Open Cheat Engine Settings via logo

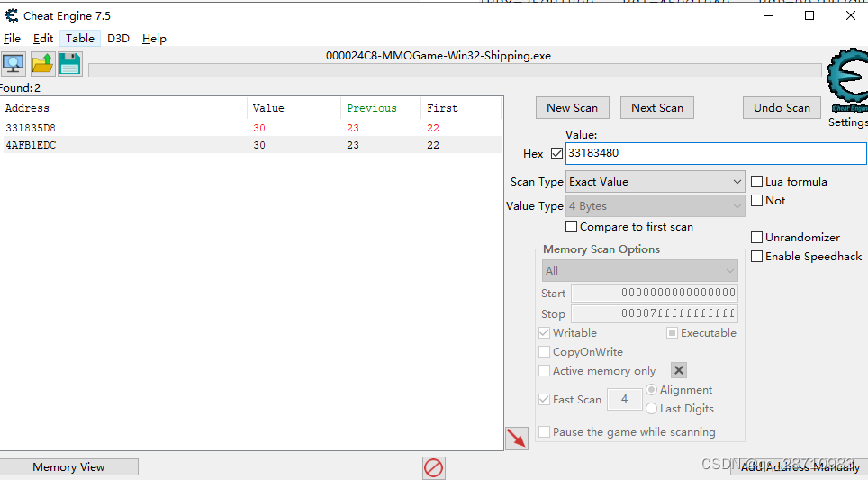[847, 80]
